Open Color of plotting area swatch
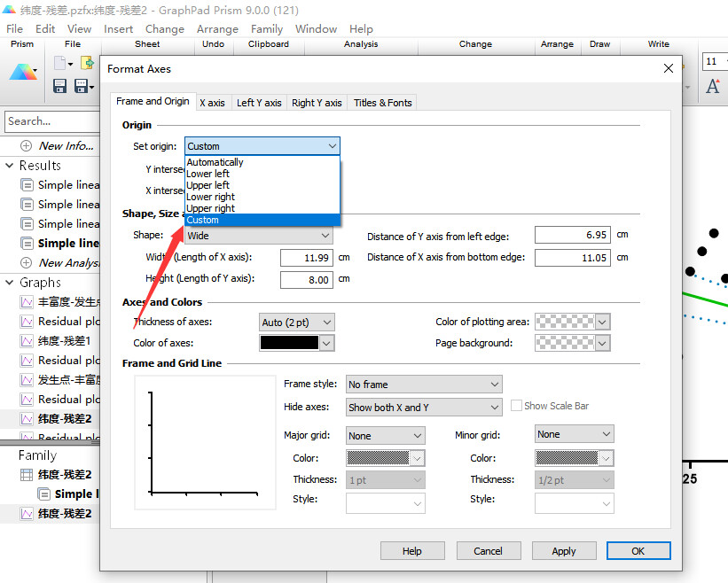This screenshot has height=583, width=728. pos(573,322)
